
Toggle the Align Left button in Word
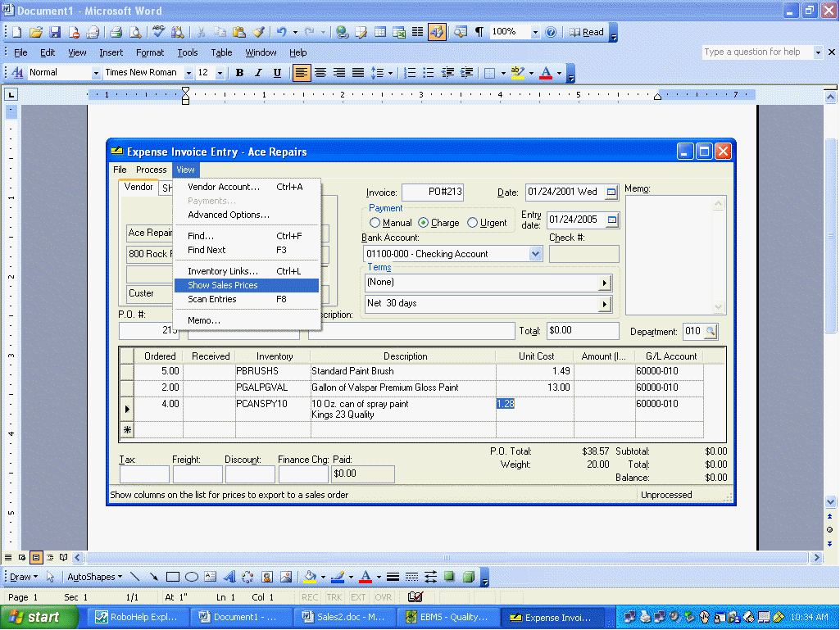pyautogui.click(x=301, y=72)
